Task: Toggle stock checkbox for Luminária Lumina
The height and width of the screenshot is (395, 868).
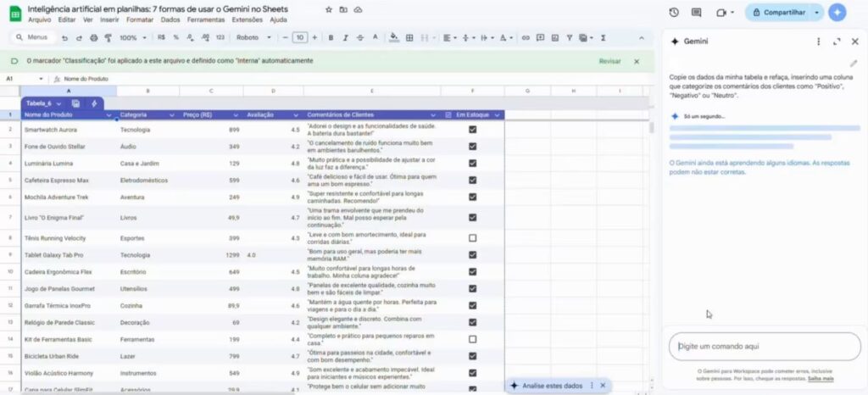Action: 472,164
